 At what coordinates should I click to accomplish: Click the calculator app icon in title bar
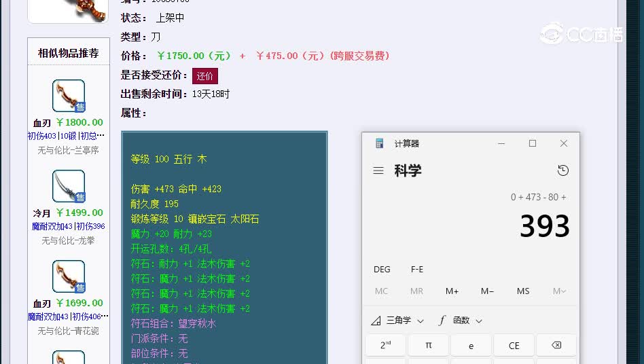(380, 143)
